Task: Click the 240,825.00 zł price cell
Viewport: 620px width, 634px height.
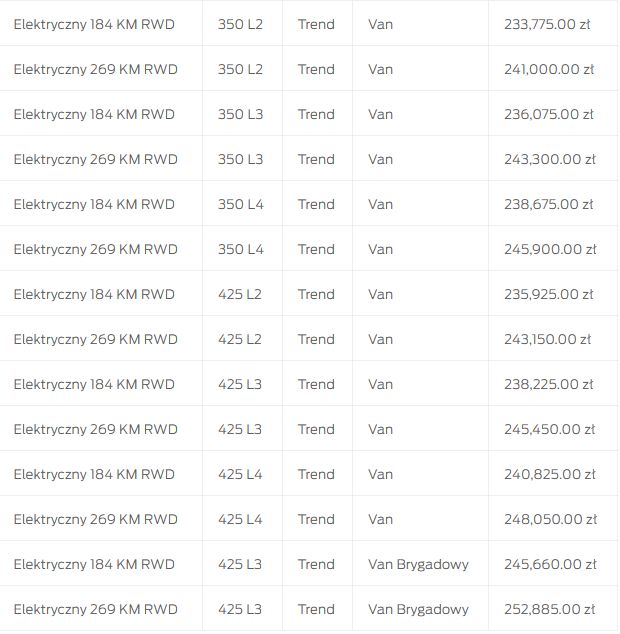Action: (x=549, y=474)
